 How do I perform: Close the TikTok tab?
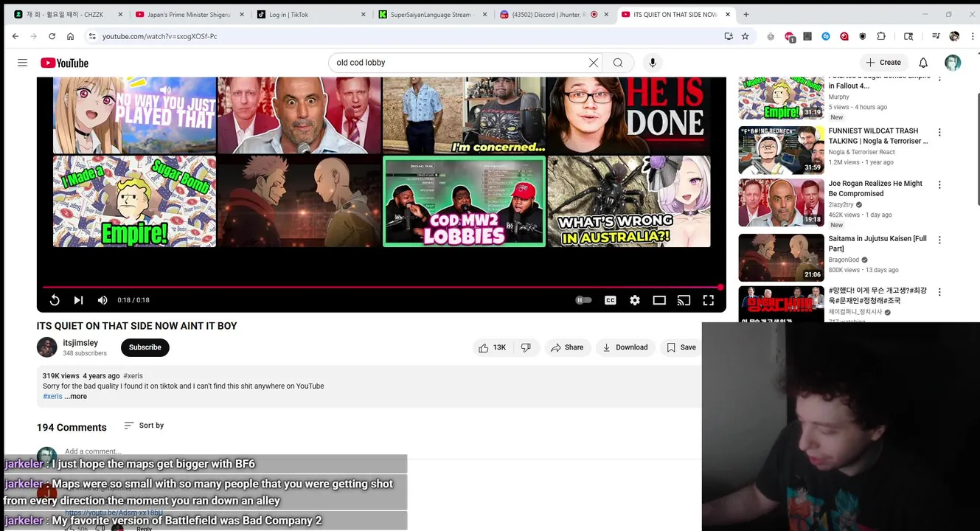[x=363, y=14]
